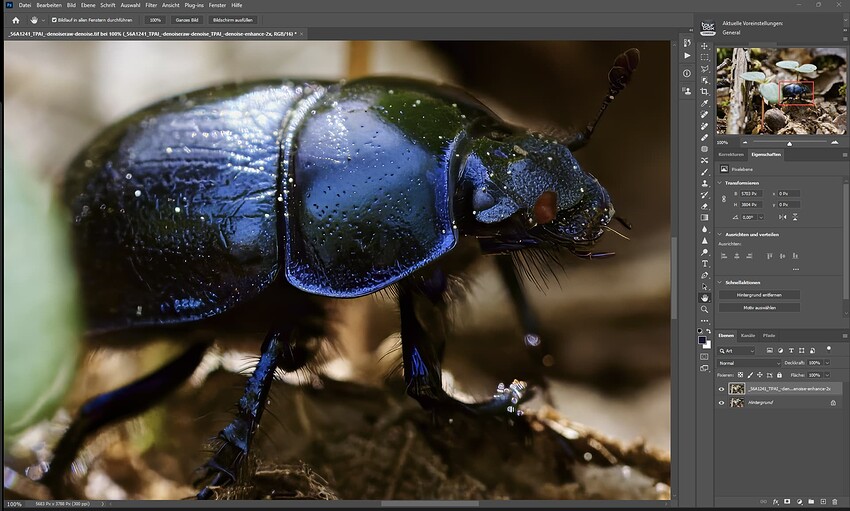Hide the Hintergrund layer via eye icon
Screen dimensions: 850x511
click(x=721, y=403)
